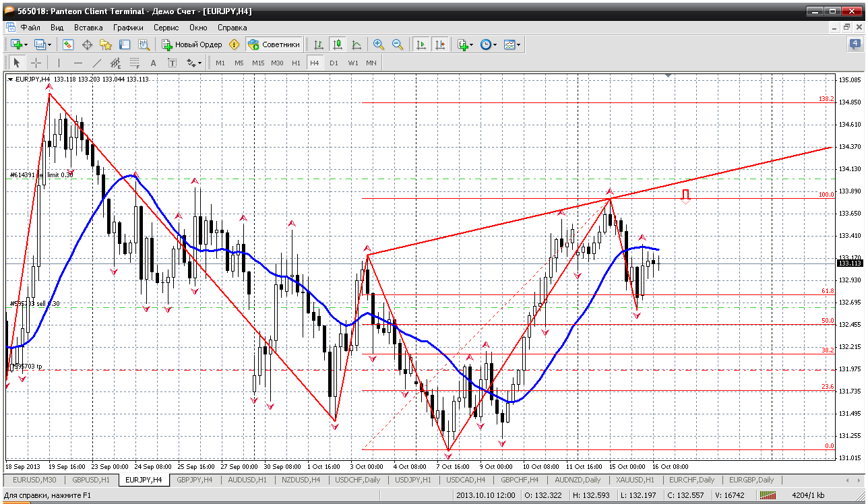Switch timeframe to D1

tap(334, 63)
